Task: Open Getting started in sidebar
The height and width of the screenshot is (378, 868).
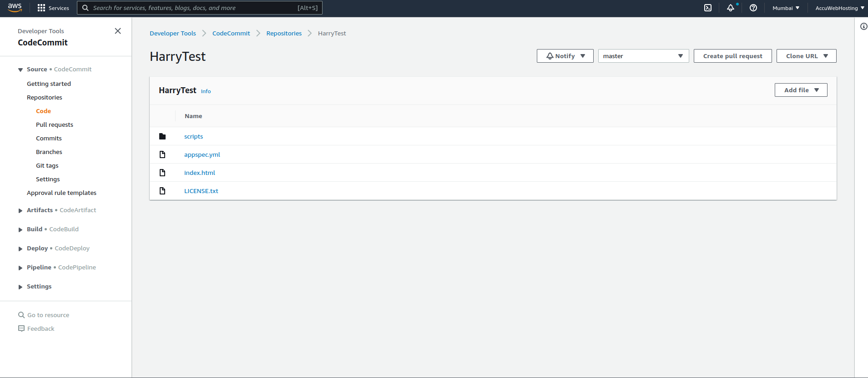Action: (49, 84)
